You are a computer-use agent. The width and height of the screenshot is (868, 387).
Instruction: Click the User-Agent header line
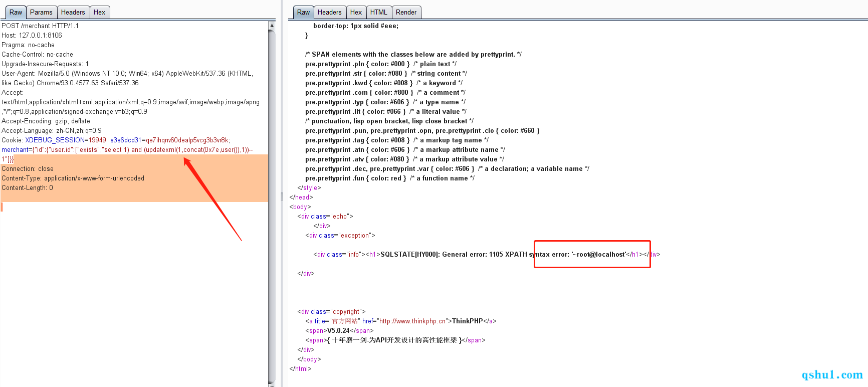[127, 78]
